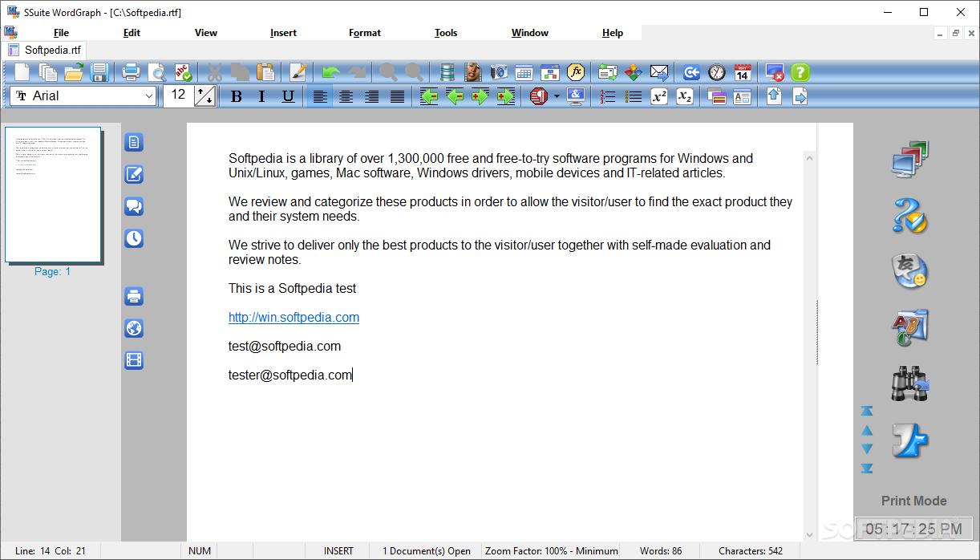Click the globe icon in left sidebar
The height and width of the screenshot is (560, 980).
pos(134,328)
